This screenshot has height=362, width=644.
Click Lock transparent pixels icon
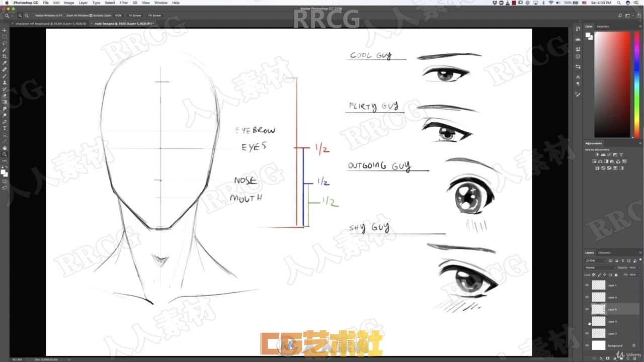(x=593, y=275)
